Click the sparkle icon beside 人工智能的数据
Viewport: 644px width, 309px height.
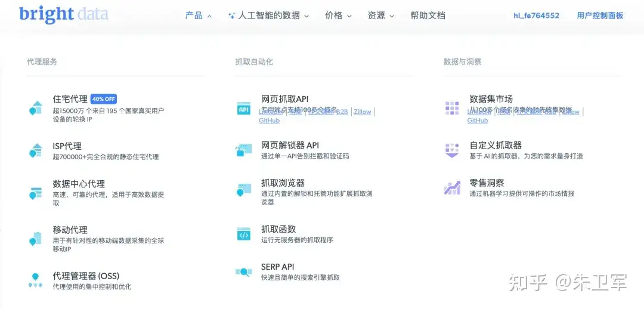coord(231,16)
